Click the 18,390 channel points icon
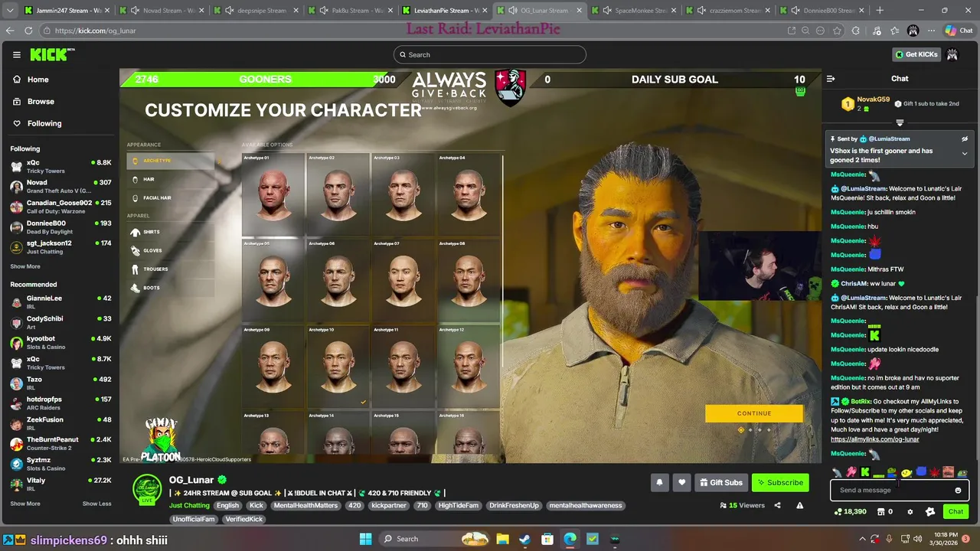 coord(851,512)
